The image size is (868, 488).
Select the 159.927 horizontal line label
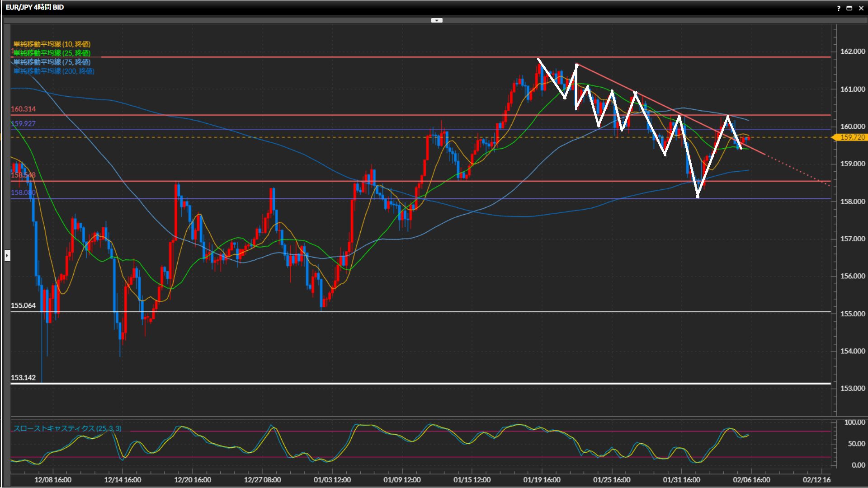click(23, 123)
